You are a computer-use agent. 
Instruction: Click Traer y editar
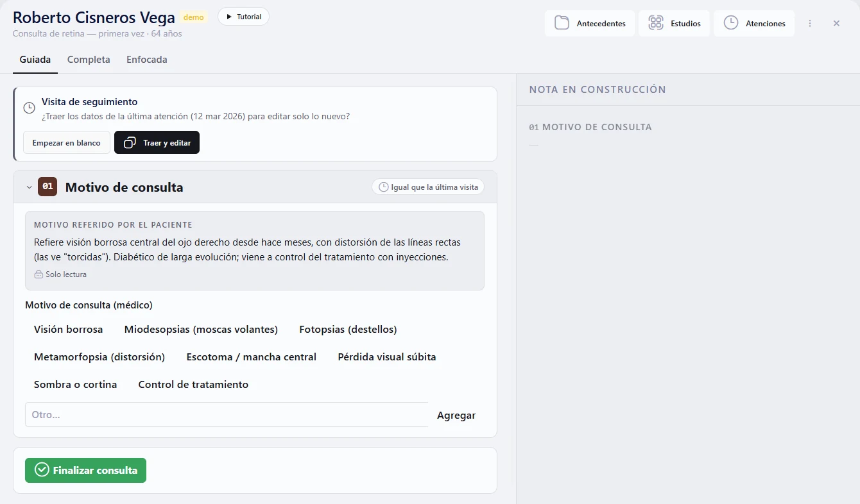point(157,142)
